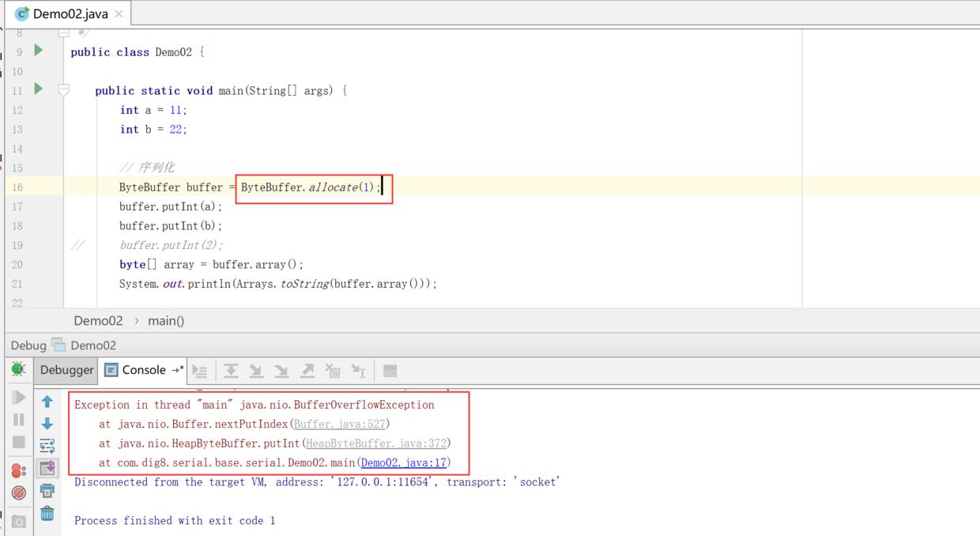The image size is (980, 536).
Task: Clear console with trash icon
Action: [47, 513]
